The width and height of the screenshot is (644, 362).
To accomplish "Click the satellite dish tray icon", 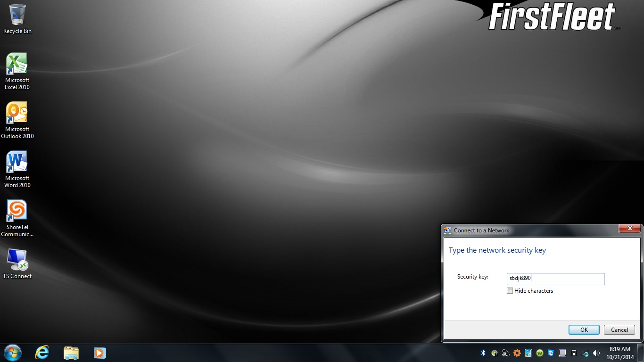I will (x=506, y=353).
